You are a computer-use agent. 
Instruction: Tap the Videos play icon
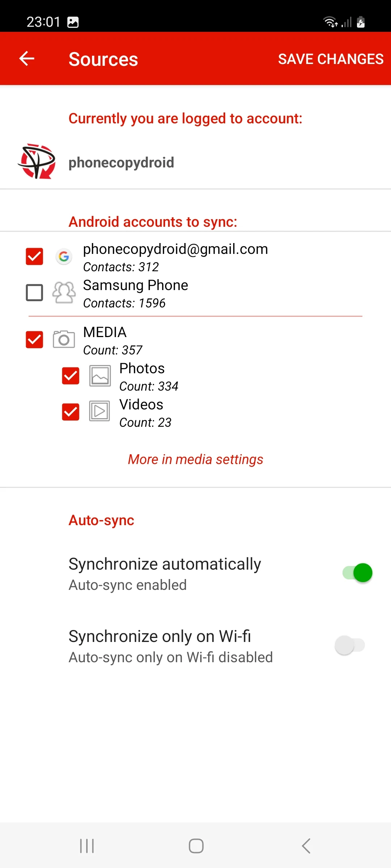coord(100,411)
